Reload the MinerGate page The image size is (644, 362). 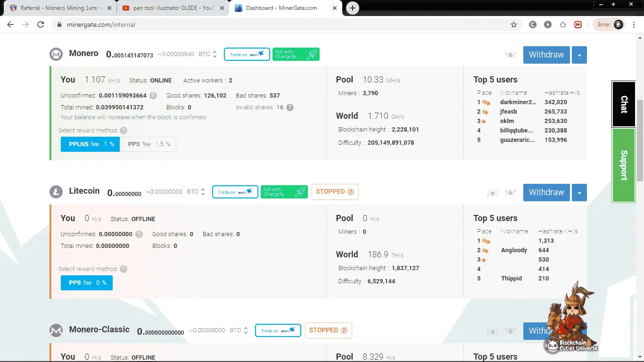(41, 25)
